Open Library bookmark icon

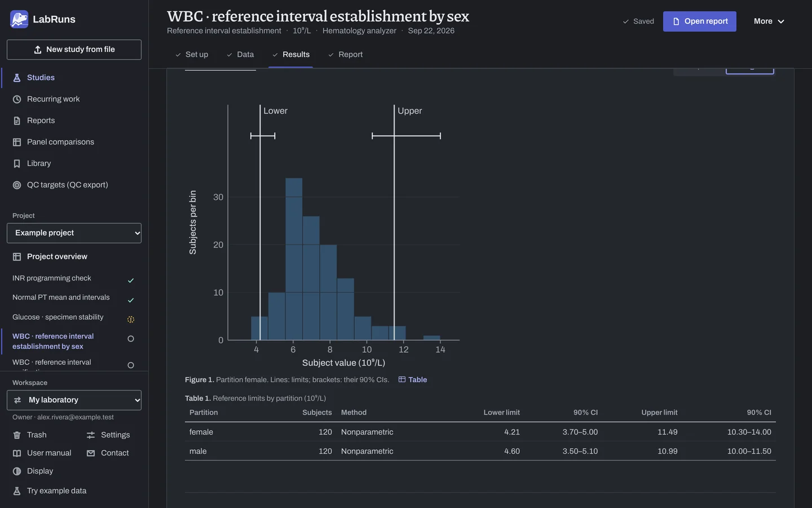pyautogui.click(x=17, y=164)
